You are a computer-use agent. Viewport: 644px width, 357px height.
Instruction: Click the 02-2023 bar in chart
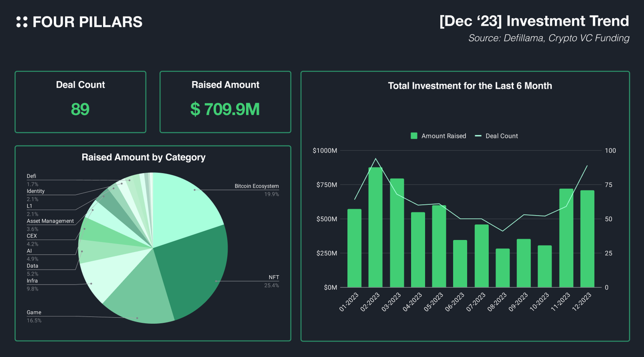[375, 232]
